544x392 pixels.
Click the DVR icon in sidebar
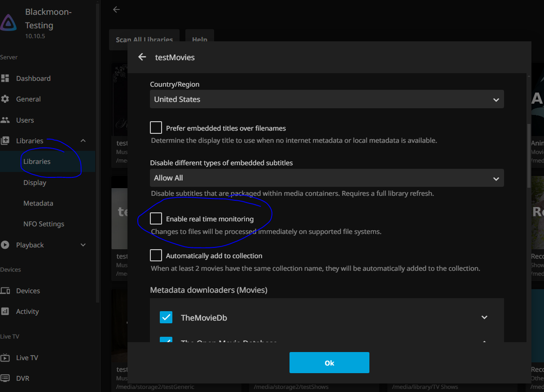(5, 379)
